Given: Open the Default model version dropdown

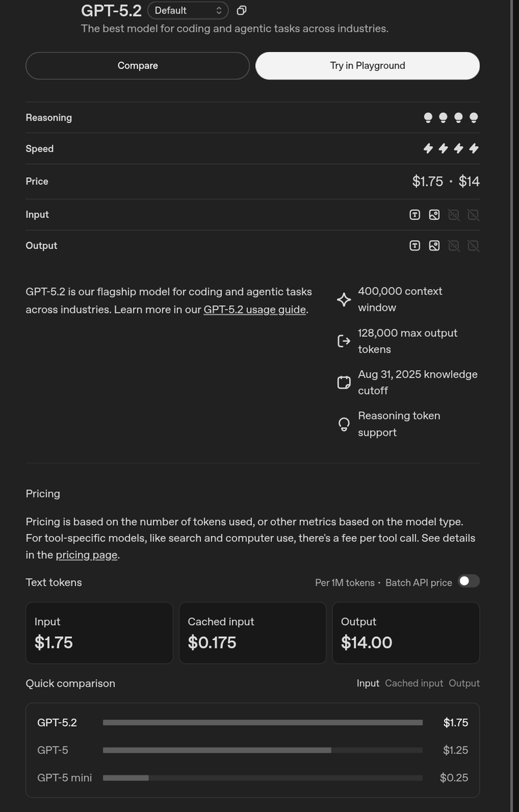Looking at the screenshot, I should [188, 10].
